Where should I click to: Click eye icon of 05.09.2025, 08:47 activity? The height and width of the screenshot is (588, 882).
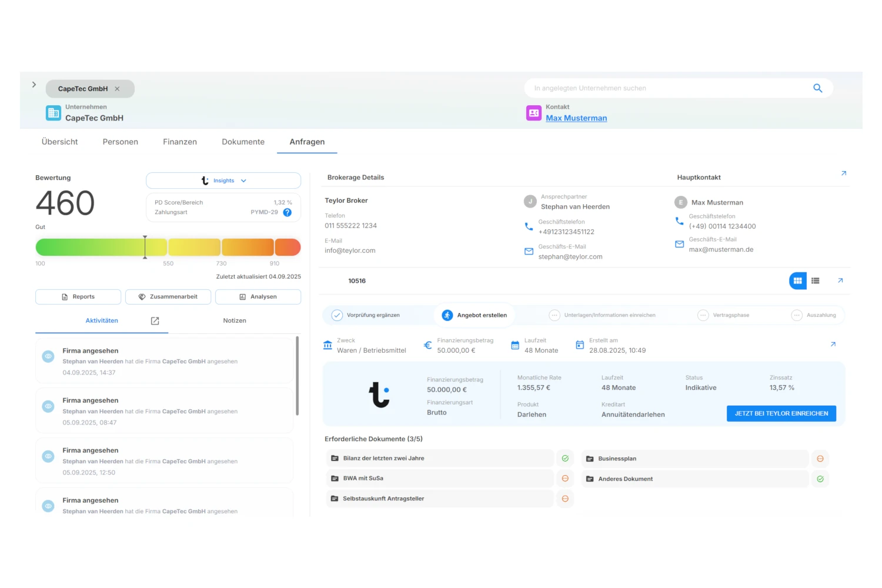[49, 406]
